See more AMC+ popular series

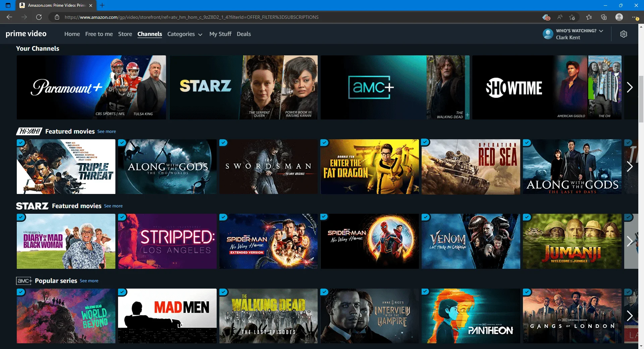89,281
